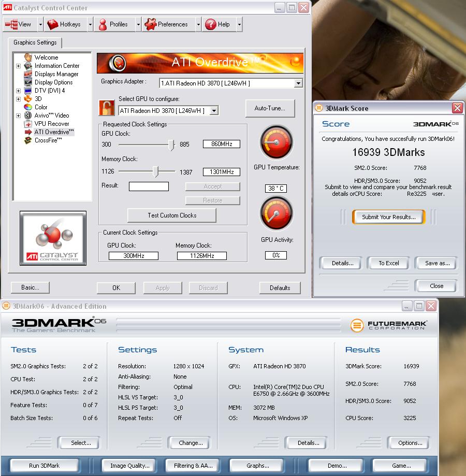466x476 pixels.
Task: Click Image Quality button in 3DMark06
Action: tap(129, 465)
